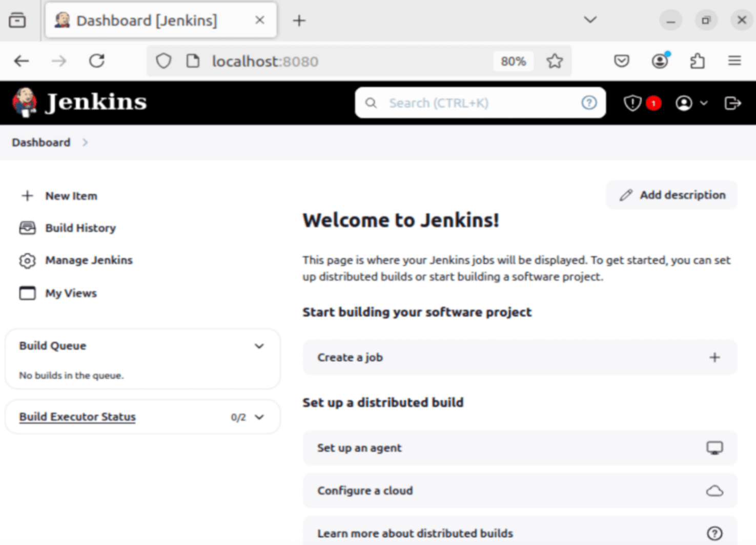This screenshot has height=545, width=756.
Task: Open security warnings via the shield icon
Action: pos(632,103)
